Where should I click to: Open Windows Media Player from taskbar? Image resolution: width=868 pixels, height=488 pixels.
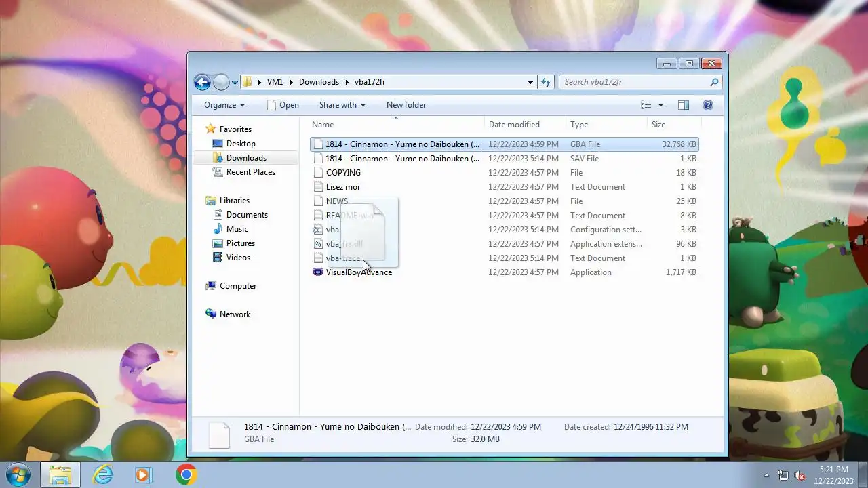point(143,475)
